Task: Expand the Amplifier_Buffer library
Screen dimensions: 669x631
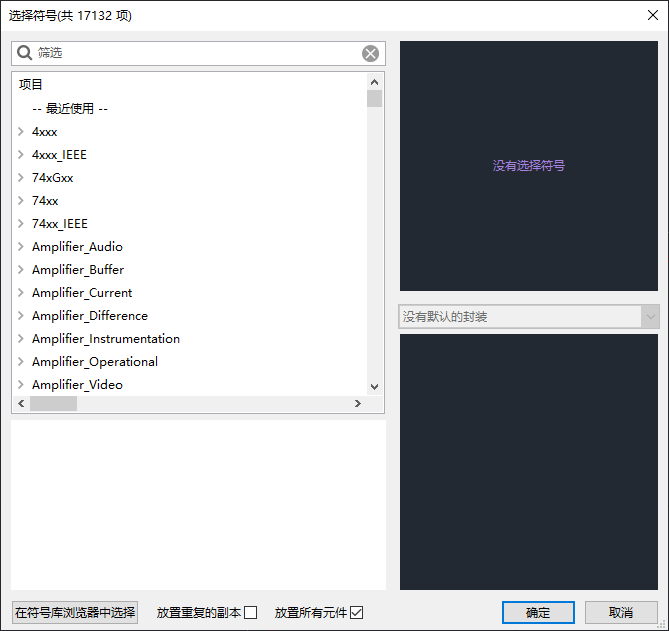Action: [x=20, y=270]
